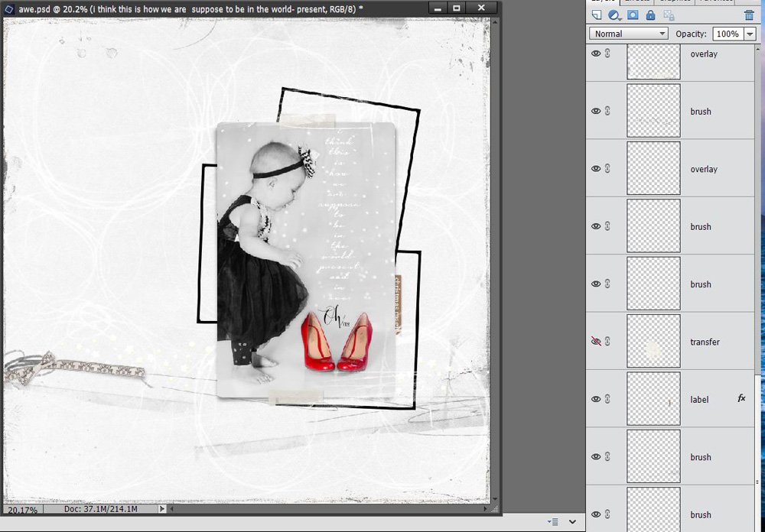765x532 pixels.
Task: Hide the brush layer under the top overlay
Action: pyautogui.click(x=596, y=111)
